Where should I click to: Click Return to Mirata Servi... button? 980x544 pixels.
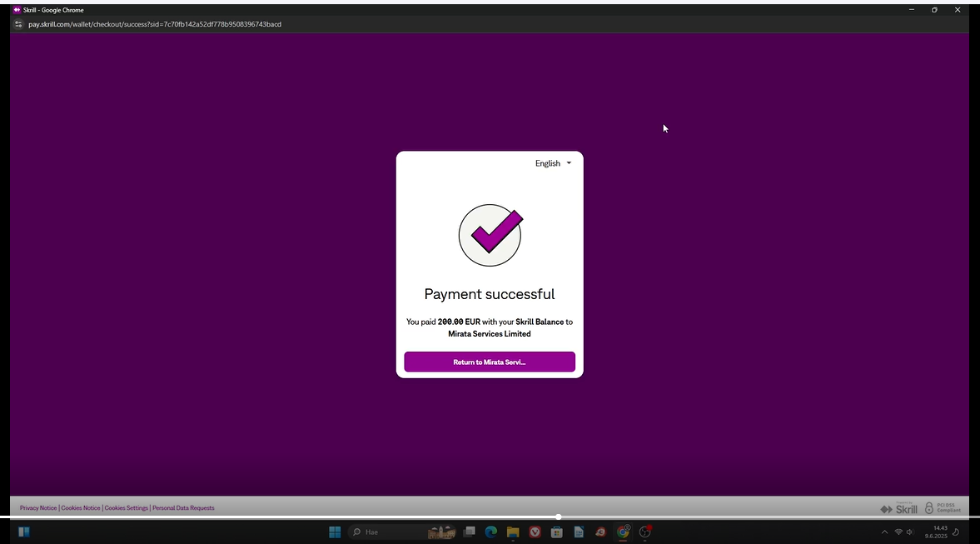(490, 362)
